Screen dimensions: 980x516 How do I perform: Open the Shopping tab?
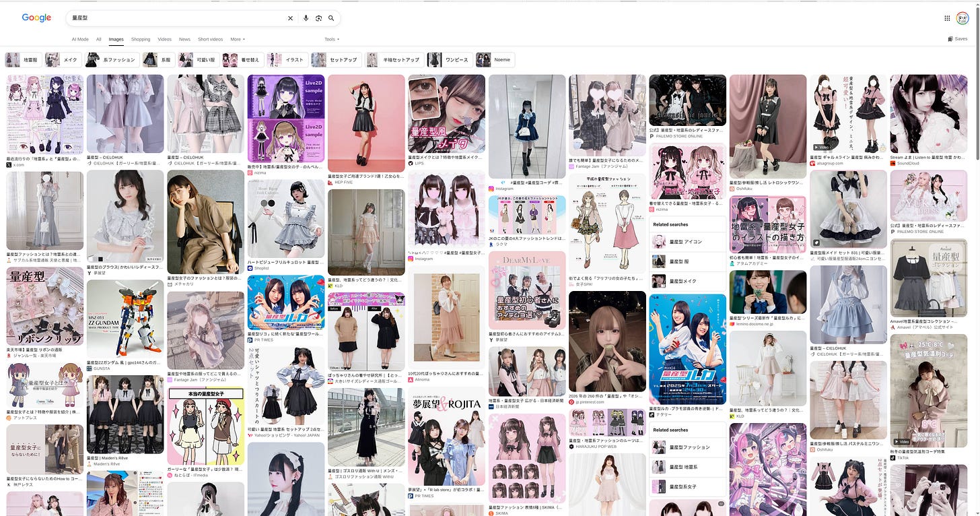(x=141, y=39)
